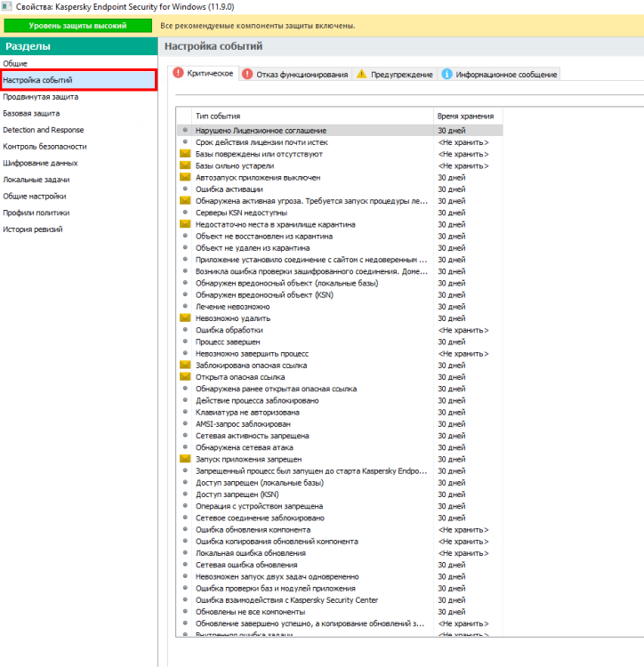Select 'Невозможно завершить процесс' row
Viewport: 644px width, 667px height.
(340, 353)
